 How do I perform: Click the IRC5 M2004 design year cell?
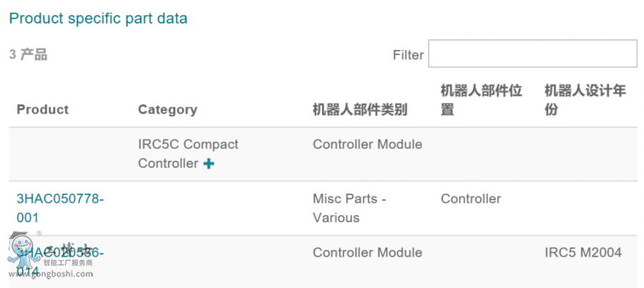point(583,252)
